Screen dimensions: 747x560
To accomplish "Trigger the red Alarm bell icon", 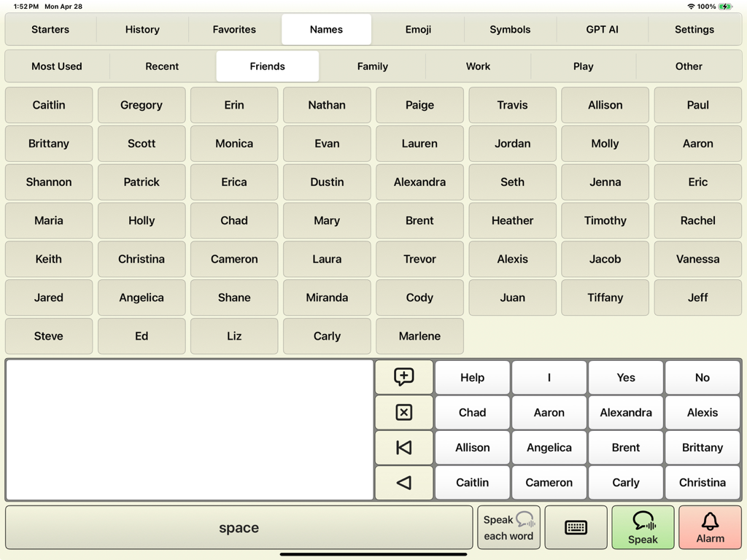I will [711, 526].
